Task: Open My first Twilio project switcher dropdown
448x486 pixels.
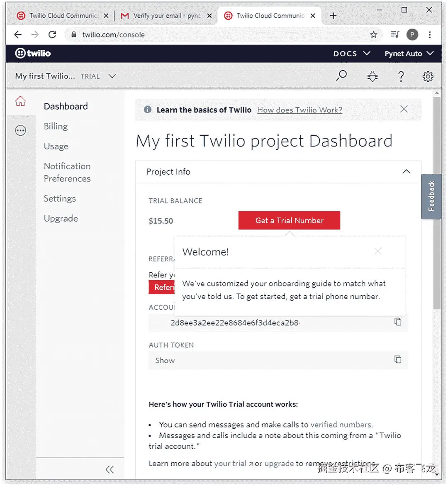Action: (66, 76)
